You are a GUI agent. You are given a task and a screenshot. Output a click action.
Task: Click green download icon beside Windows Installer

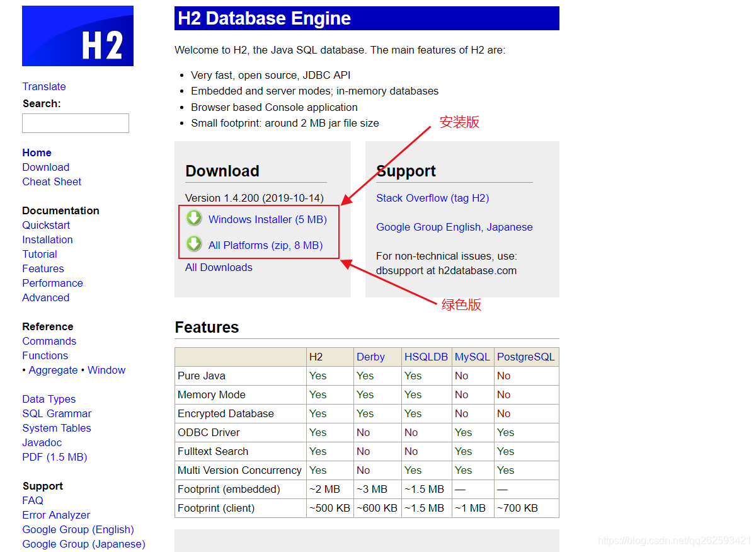194,218
